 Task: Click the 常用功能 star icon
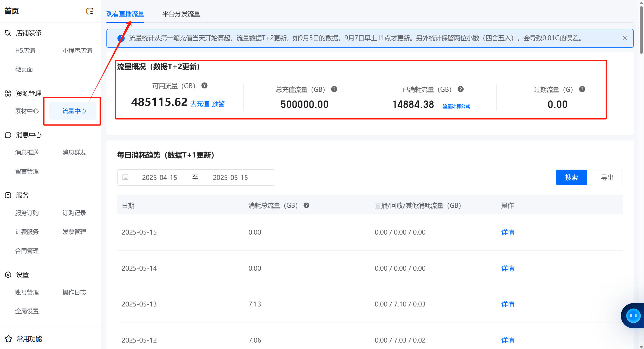[x=8, y=338]
